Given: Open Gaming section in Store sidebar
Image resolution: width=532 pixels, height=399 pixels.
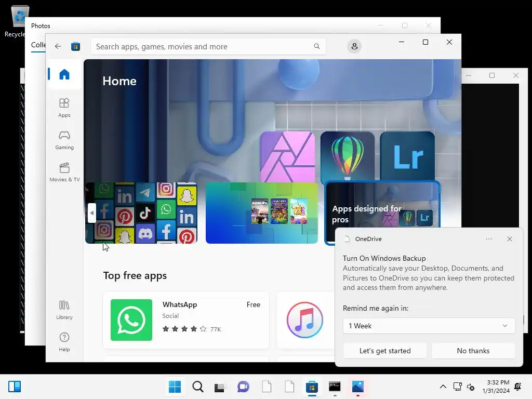Looking at the screenshot, I should click(64, 140).
